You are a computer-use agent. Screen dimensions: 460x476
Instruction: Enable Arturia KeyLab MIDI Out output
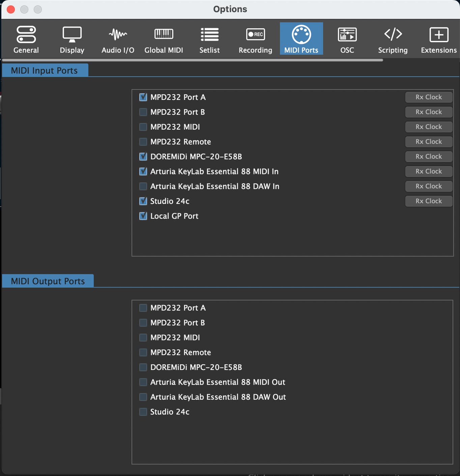pyautogui.click(x=143, y=382)
